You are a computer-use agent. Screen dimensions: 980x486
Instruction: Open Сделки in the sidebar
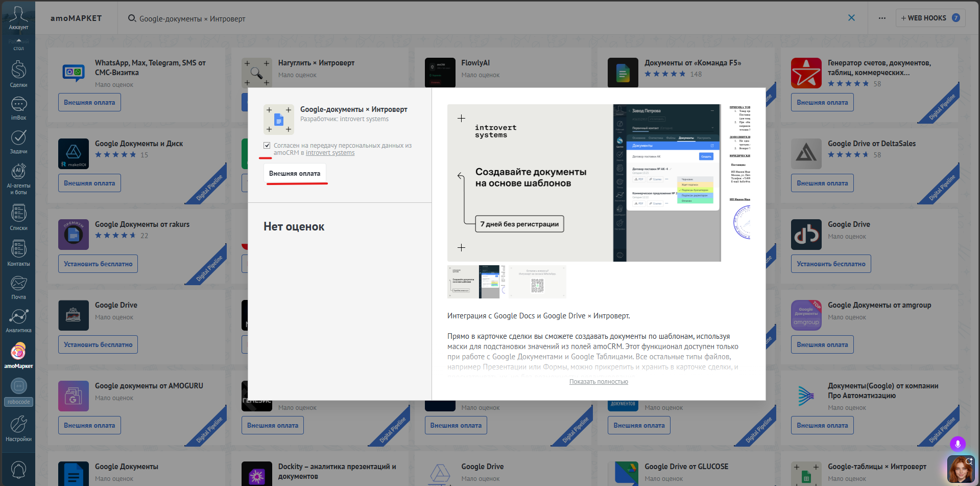[18, 74]
